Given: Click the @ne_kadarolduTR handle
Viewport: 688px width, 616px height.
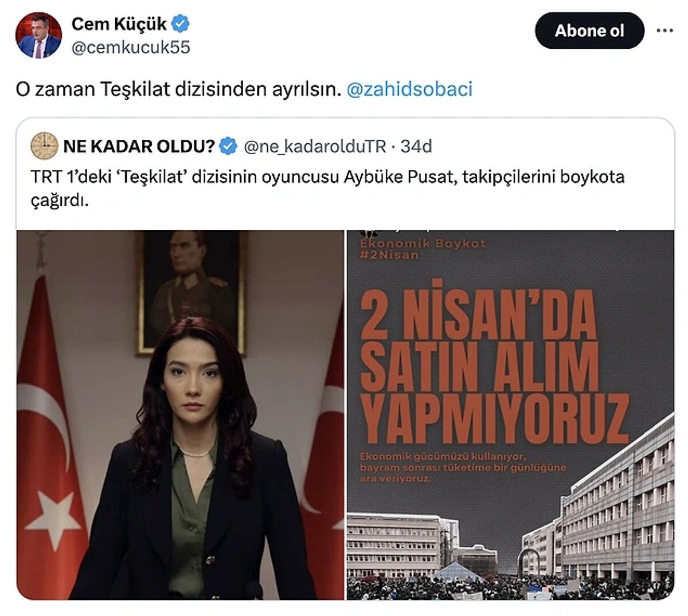Looking at the screenshot, I should pos(315,147).
